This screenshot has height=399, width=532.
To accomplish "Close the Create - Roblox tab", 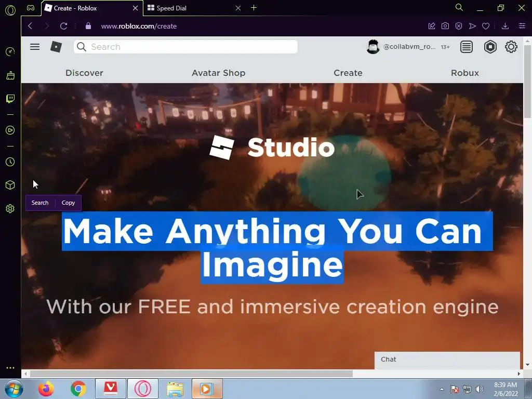I will [136, 8].
